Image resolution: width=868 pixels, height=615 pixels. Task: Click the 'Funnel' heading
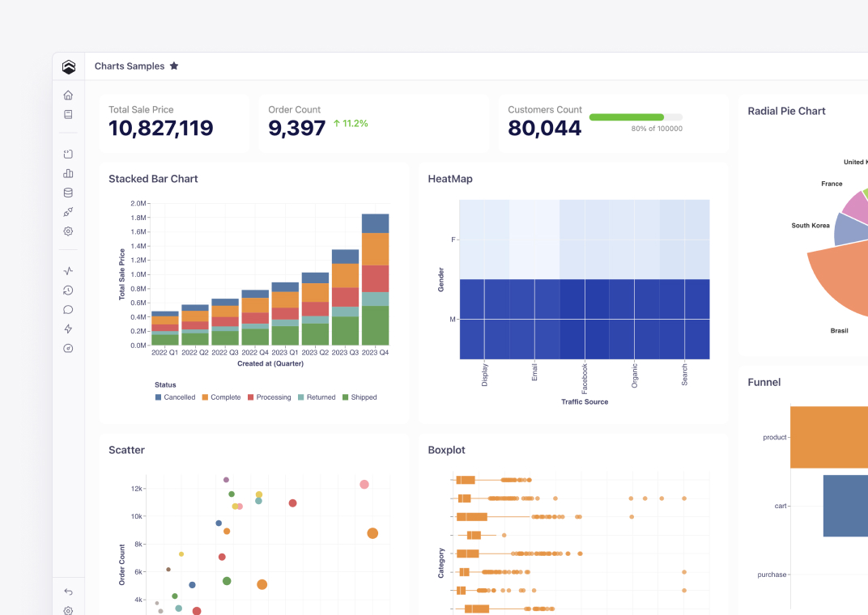[x=764, y=382]
